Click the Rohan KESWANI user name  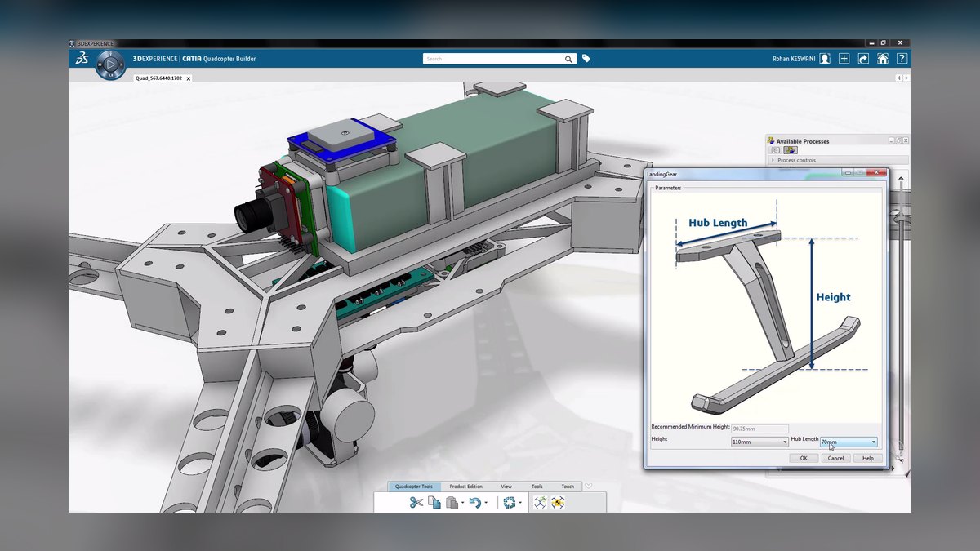793,59
